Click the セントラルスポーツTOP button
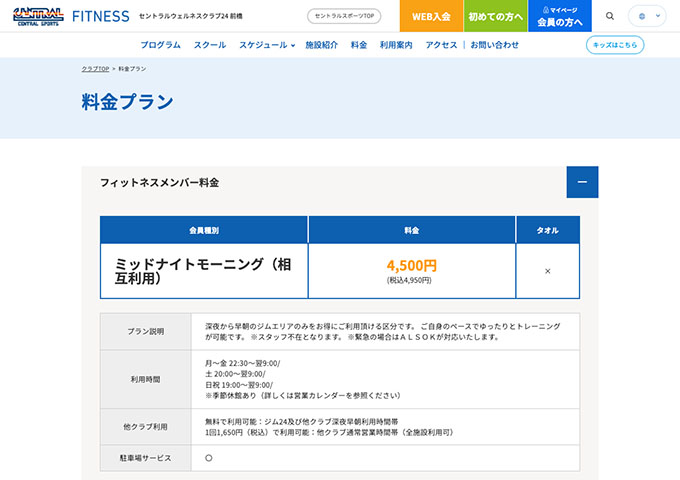680x480 pixels. 344,16
